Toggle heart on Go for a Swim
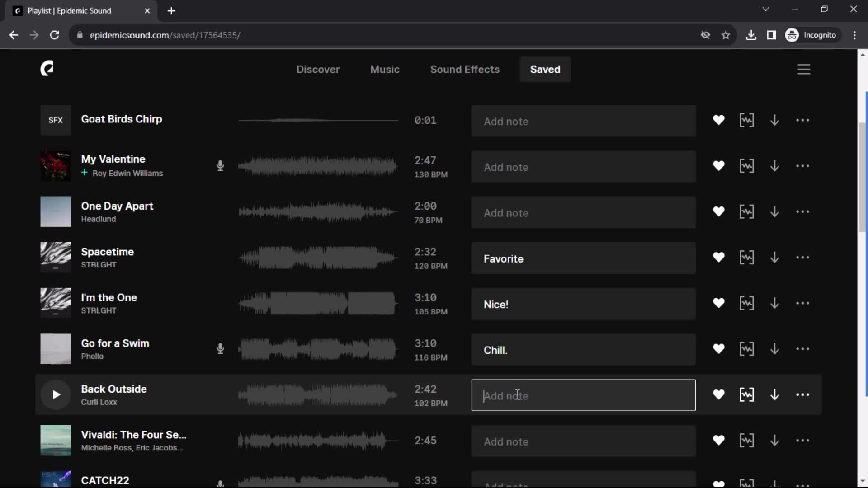This screenshot has height=488, width=868. click(x=718, y=349)
